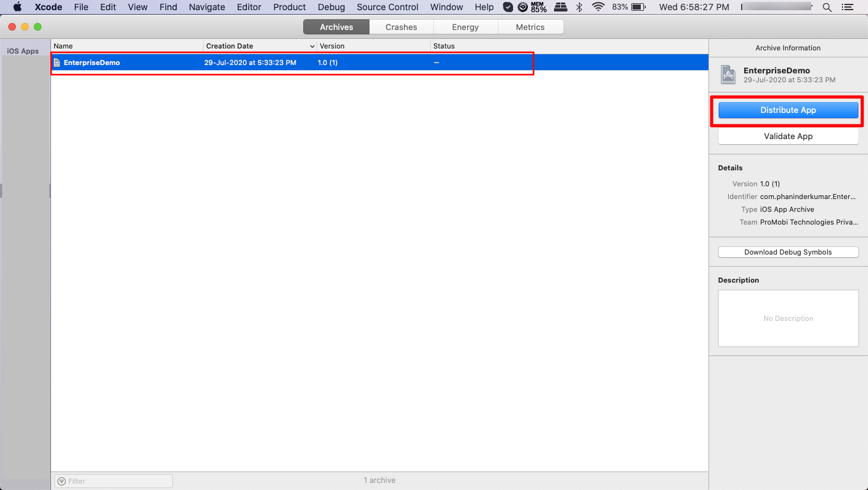The width and height of the screenshot is (868, 490).
Task: Click the Validate App button
Action: tap(788, 137)
